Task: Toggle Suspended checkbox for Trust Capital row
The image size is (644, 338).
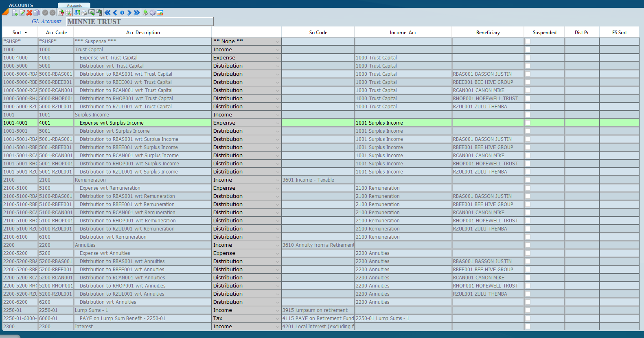Action: tap(528, 50)
